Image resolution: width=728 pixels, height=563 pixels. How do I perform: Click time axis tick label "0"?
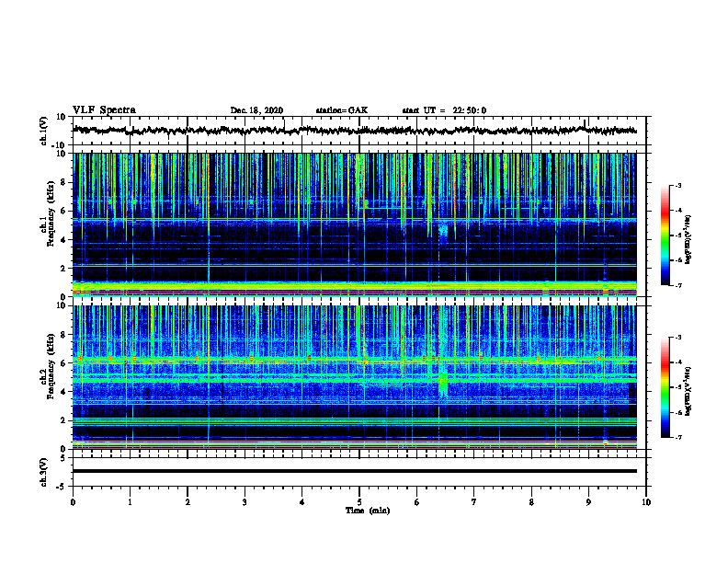click(x=73, y=502)
